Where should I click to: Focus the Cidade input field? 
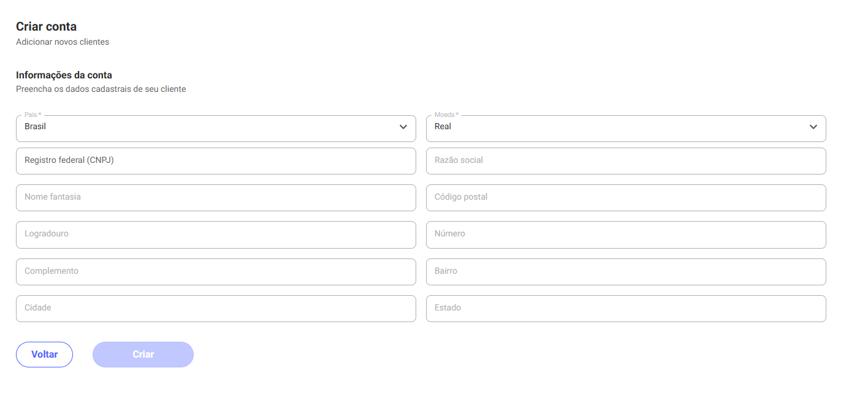[x=216, y=309]
